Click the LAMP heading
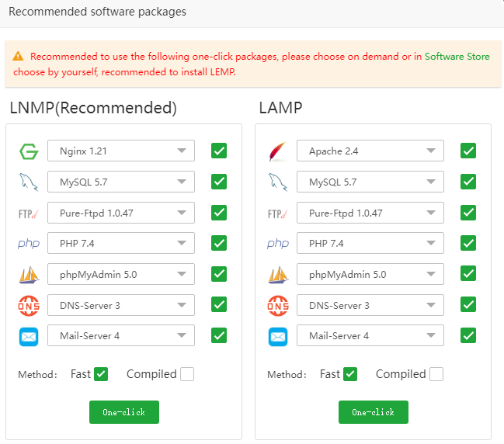 pyautogui.click(x=280, y=108)
